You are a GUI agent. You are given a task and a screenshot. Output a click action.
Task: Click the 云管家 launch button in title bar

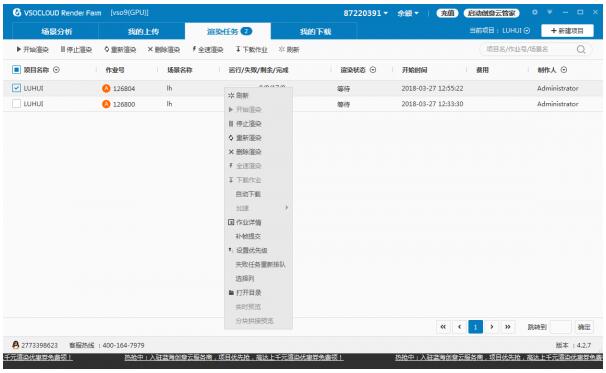pyautogui.click(x=491, y=13)
